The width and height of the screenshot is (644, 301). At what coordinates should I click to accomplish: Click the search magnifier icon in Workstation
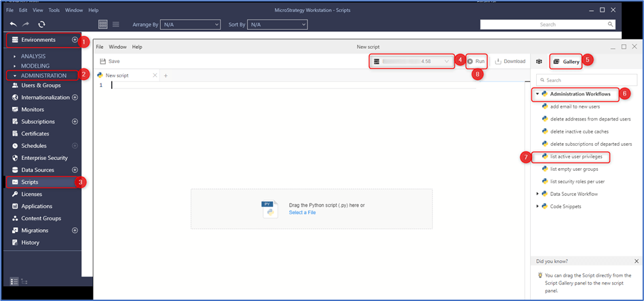610,24
